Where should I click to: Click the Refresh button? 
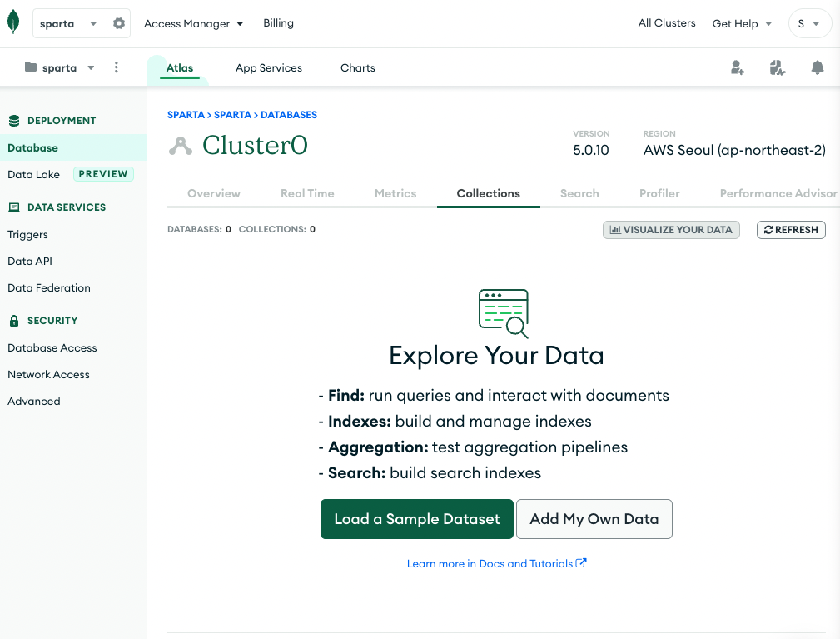coord(791,229)
